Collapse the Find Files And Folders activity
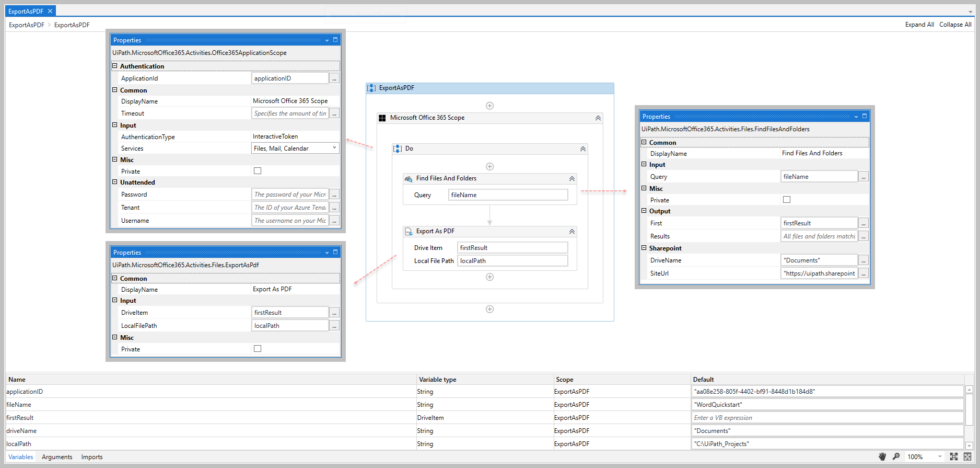Image resolution: width=980 pixels, height=468 pixels. click(572, 179)
